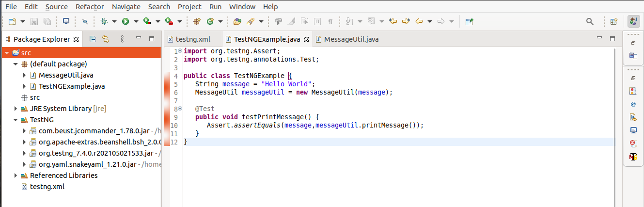Close the TestNGExample.java editor tab
Image resolution: width=644 pixels, height=207 pixels.
306,39
